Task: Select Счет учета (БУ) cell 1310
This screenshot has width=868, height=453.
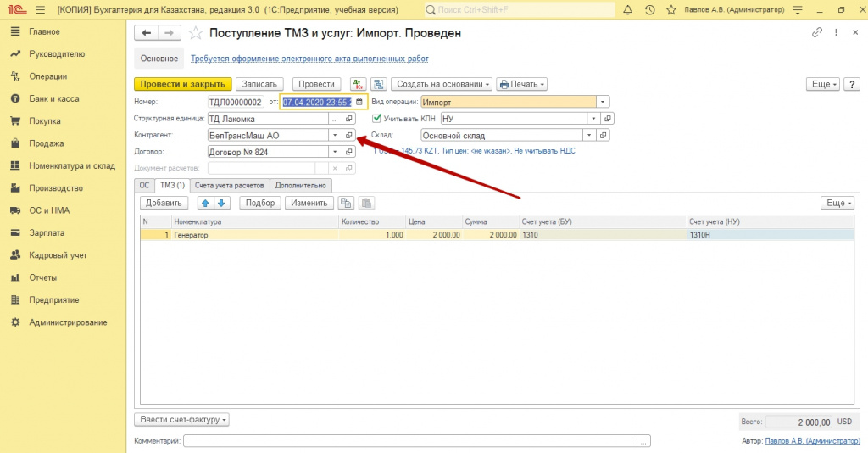Action: point(603,235)
